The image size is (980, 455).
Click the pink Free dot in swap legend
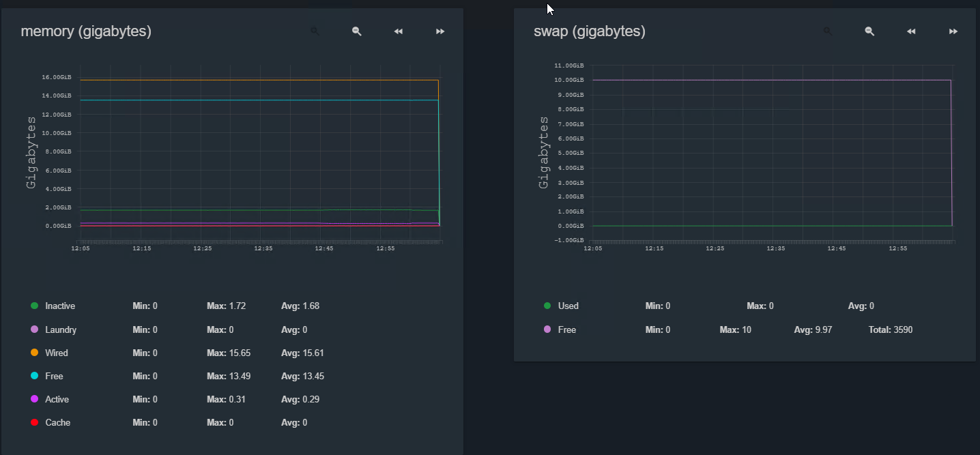point(547,329)
